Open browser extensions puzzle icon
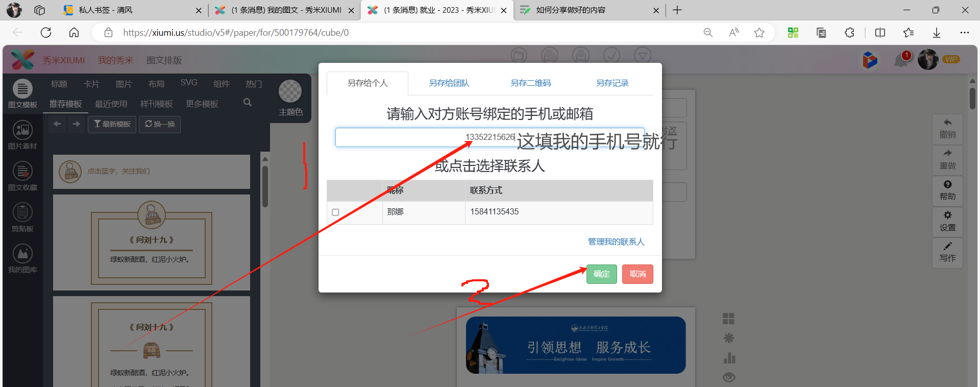The width and height of the screenshot is (980, 387). 849,33
